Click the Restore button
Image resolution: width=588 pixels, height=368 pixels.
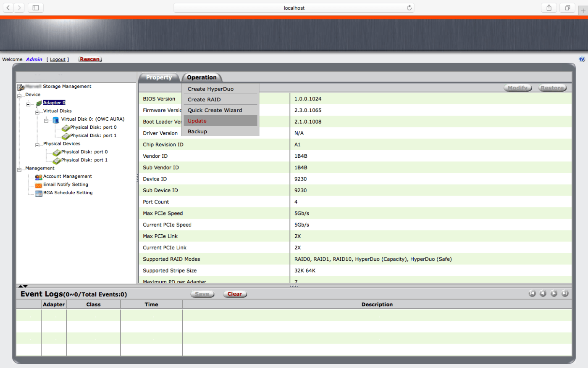(552, 88)
